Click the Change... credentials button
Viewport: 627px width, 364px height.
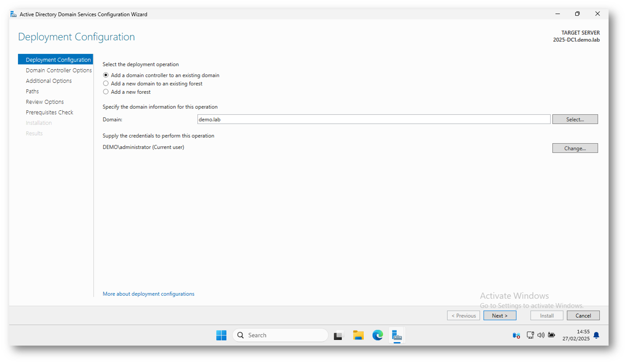click(575, 148)
